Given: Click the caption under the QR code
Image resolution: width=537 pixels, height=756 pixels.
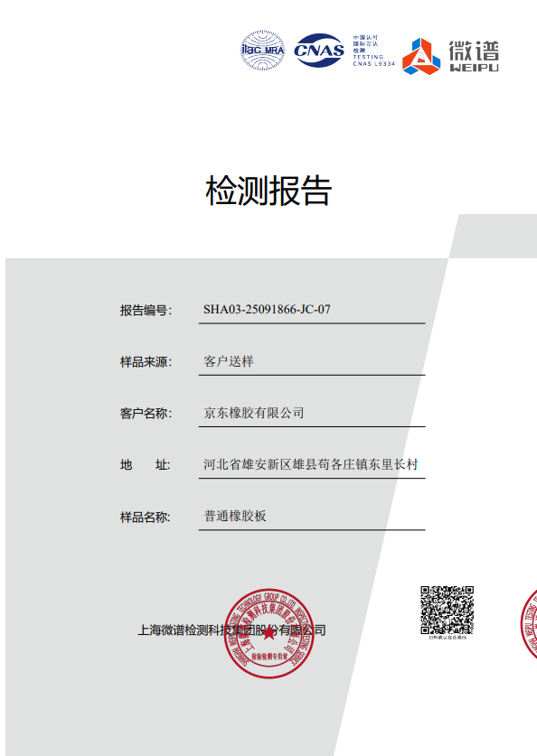Looking at the screenshot, I should 447,638.
